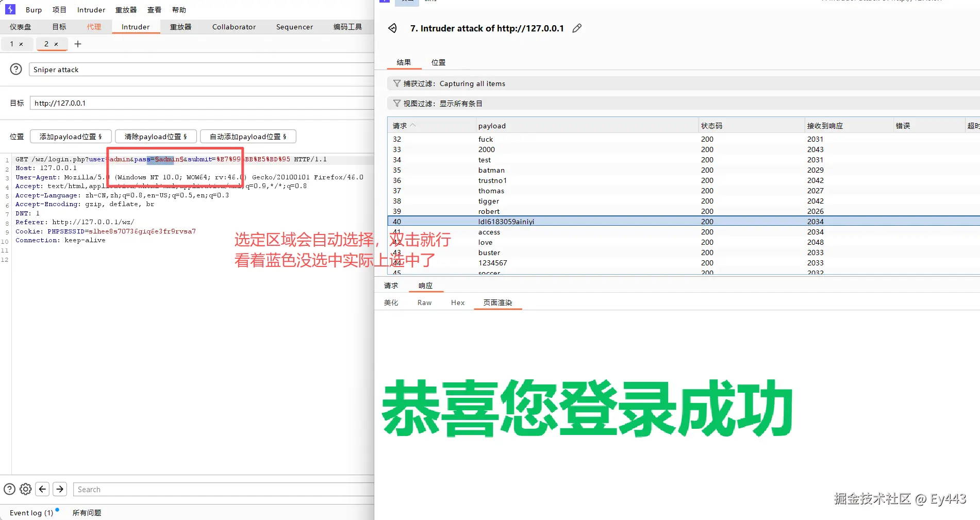Select the 位置 tab in attack window
Viewport: 980px width, 520px height.
tap(439, 62)
